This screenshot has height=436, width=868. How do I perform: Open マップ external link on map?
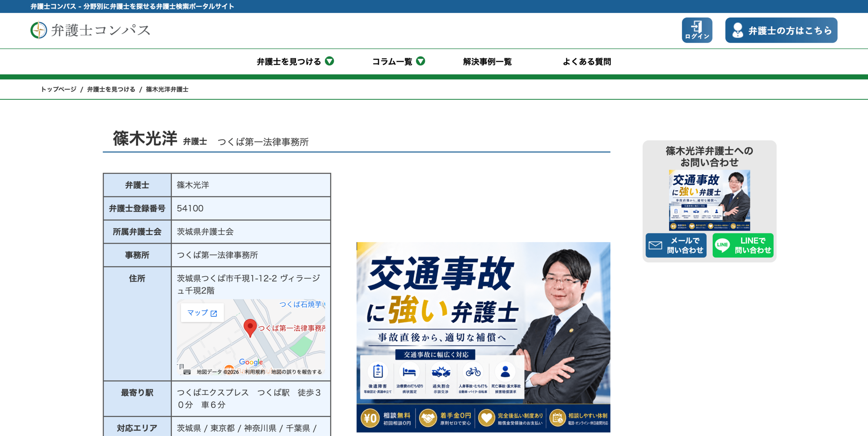202,313
